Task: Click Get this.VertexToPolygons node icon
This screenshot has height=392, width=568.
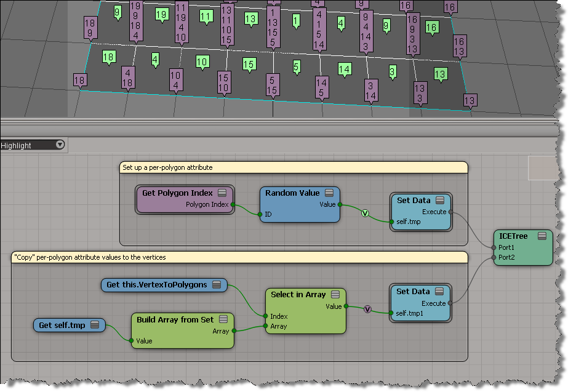Action: (217, 285)
